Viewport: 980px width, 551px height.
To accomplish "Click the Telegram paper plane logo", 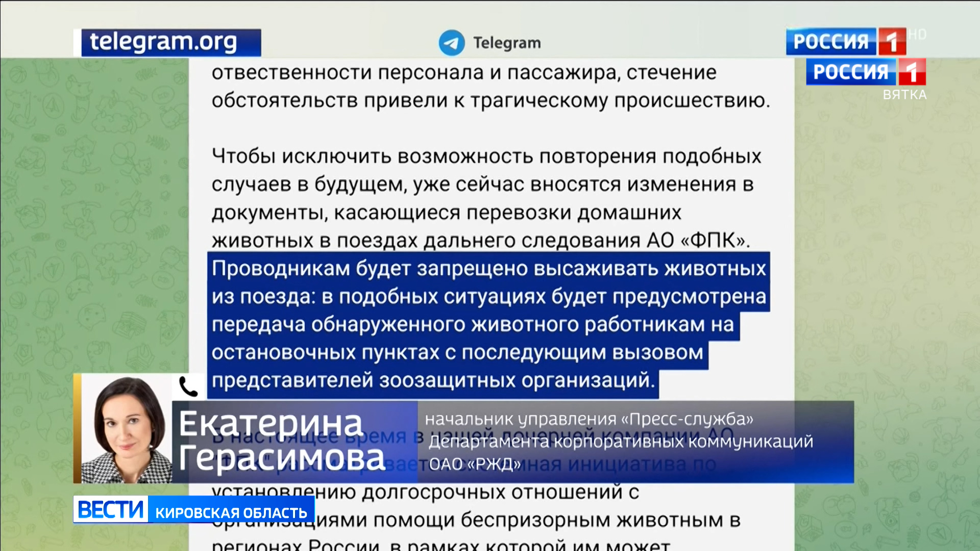I will coord(451,43).
